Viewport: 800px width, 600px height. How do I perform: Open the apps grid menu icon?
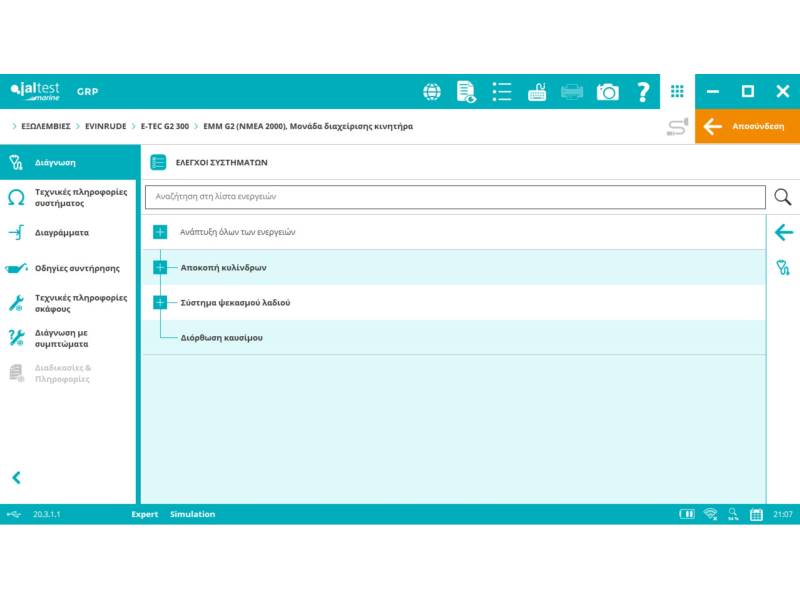[677, 91]
